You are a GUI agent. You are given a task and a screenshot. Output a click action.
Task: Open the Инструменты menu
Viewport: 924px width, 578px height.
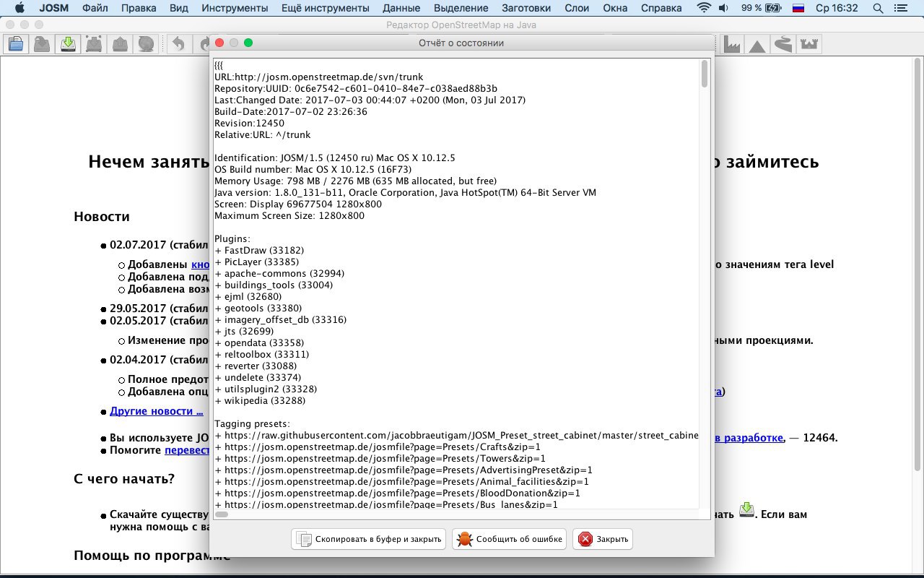[235, 8]
